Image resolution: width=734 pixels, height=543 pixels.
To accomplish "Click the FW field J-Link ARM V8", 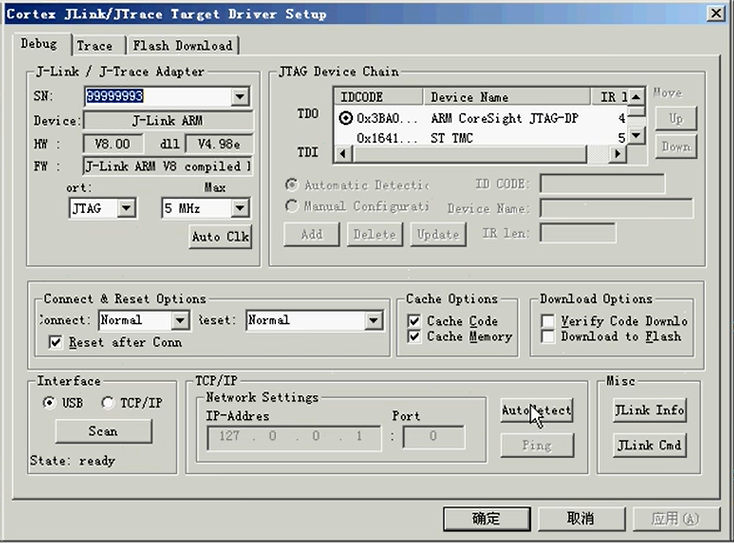I will tap(168, 166).
